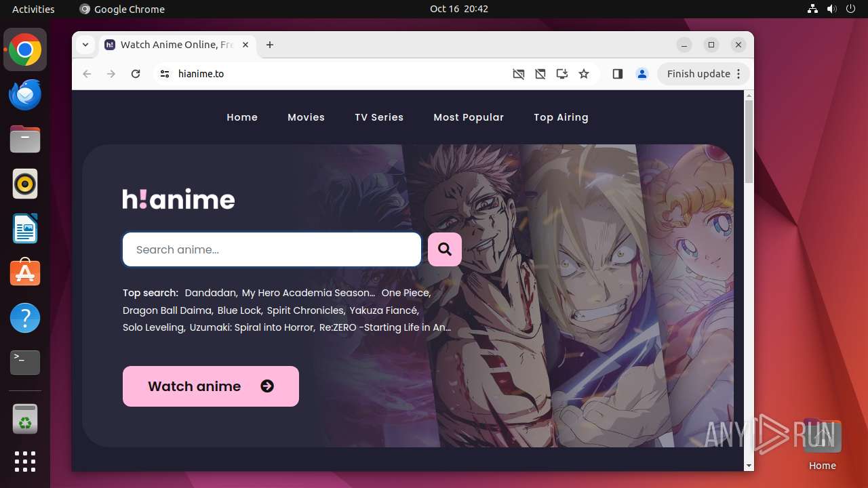Open the Dandadan top search link
The image size is (868, 488).
pos(210,293)
